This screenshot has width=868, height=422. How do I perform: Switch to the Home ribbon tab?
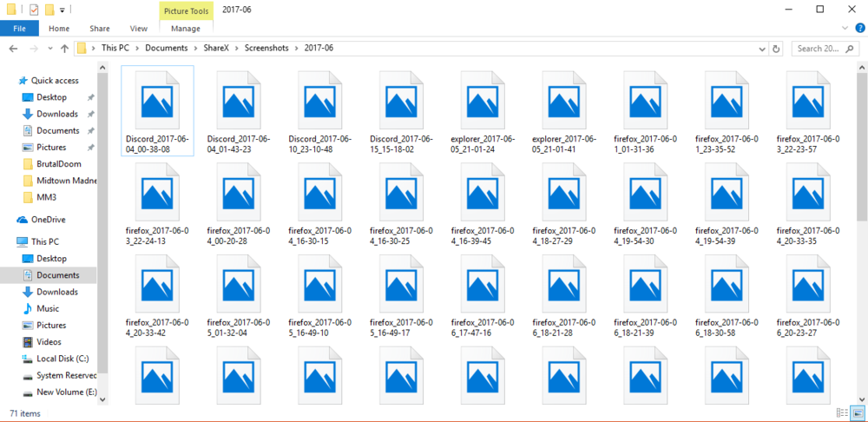pos(59,29)
